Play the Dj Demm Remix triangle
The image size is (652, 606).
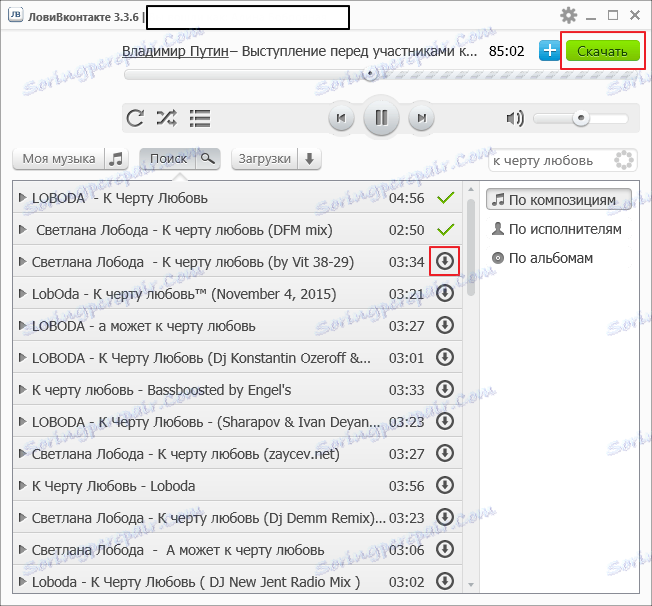(22, 517)
